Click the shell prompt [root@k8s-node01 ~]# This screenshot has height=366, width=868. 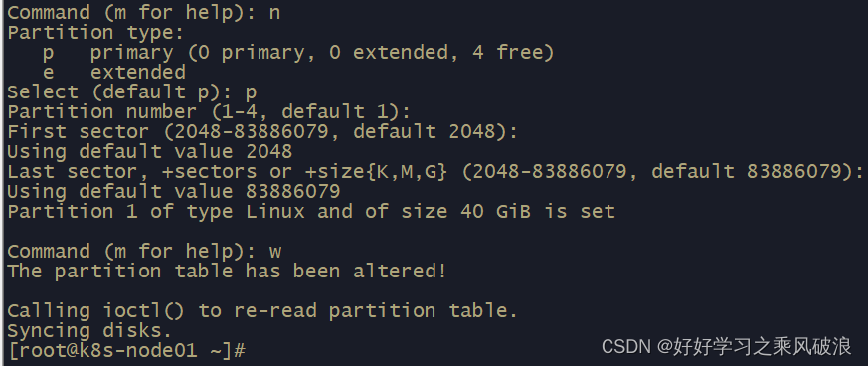point(126,350)
